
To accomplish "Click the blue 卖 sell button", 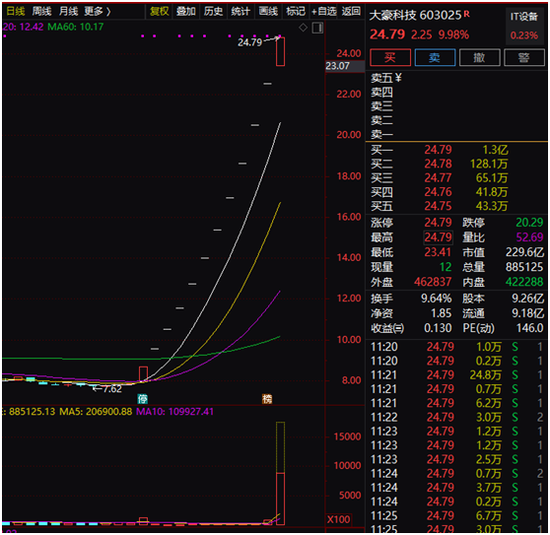I will (x=435, y=57).
